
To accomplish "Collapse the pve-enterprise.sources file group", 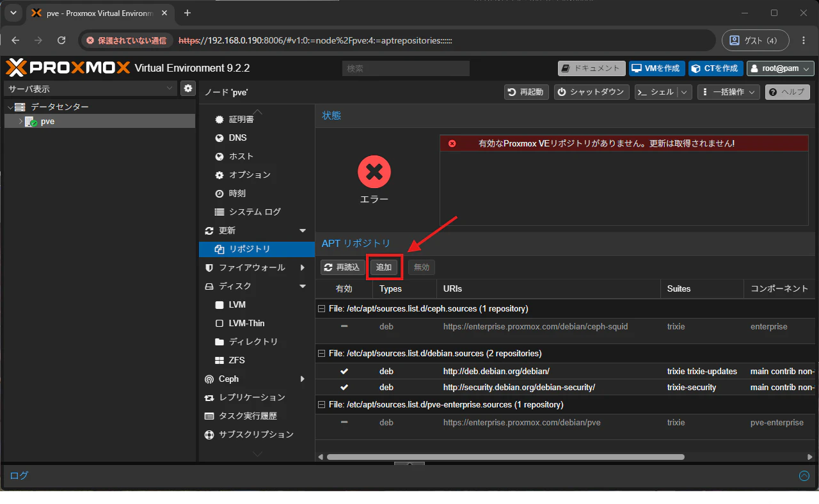I will pos(322,405).
